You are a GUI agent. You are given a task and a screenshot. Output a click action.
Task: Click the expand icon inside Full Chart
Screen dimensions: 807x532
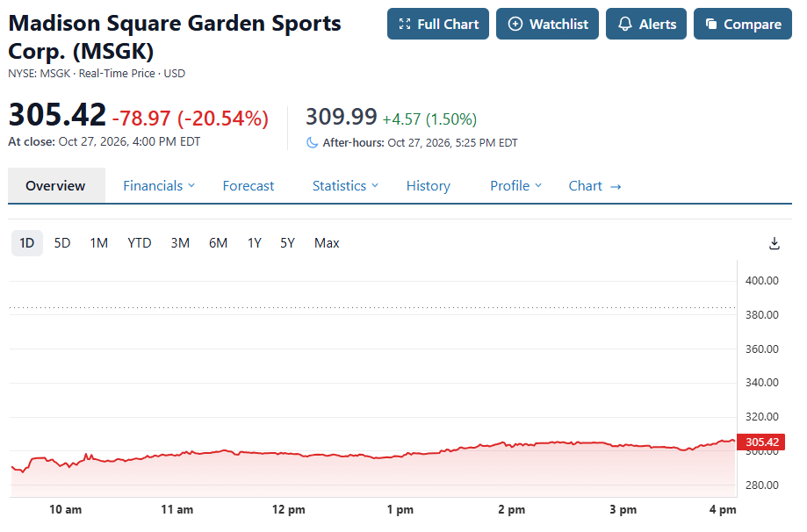405,24
